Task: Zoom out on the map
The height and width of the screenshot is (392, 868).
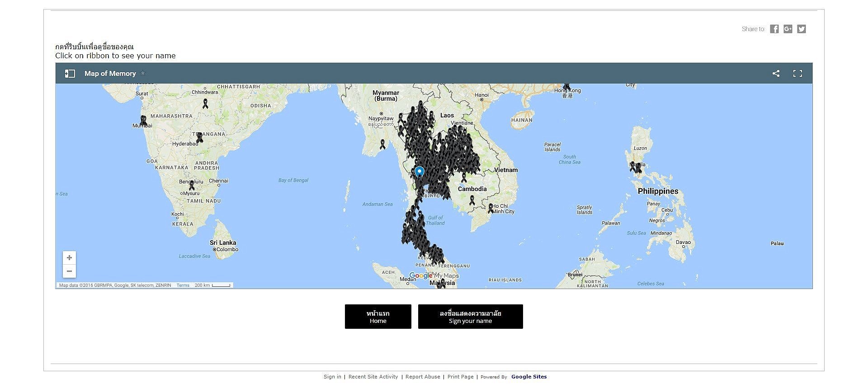Action: (x=69, y=271)
